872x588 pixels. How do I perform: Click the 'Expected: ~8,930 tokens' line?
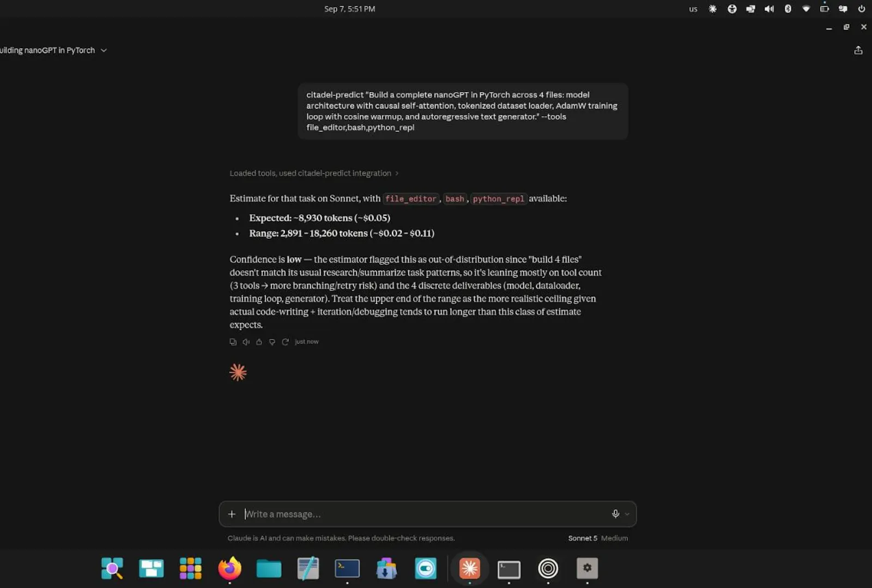(x=320, y=218)
